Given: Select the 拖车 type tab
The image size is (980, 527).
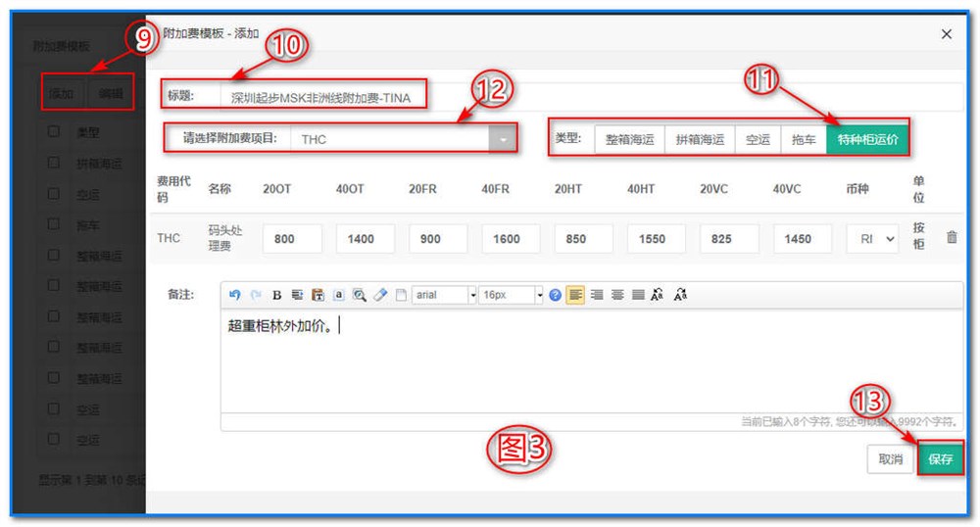Looking at the screenshot, I should click(x=804, y=139).
